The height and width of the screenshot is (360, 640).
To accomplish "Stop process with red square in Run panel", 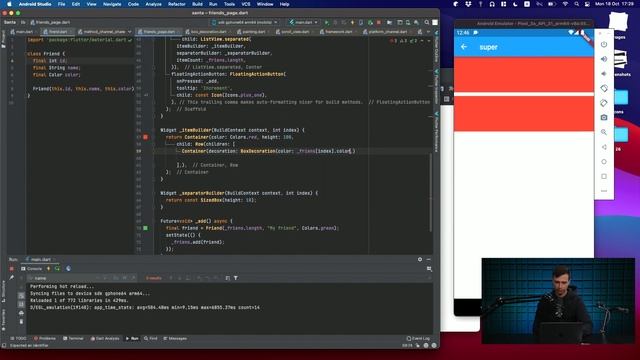I will pyautogui.click(x=11, y=269).
